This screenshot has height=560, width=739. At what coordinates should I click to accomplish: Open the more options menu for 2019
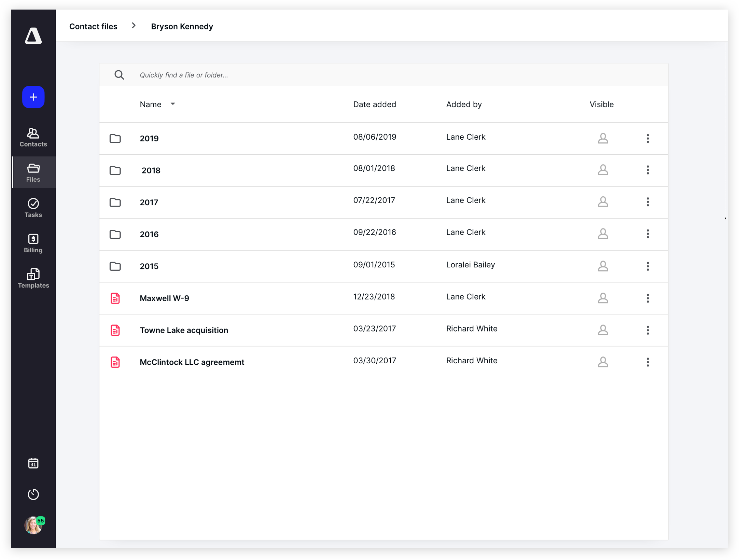[x=647, y=138]
